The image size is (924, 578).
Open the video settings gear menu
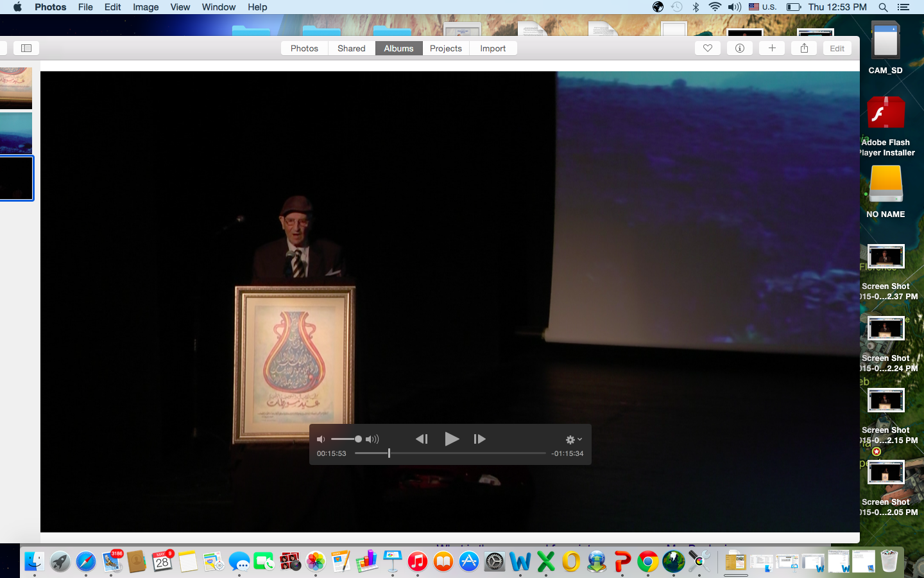tap(573, 439)
